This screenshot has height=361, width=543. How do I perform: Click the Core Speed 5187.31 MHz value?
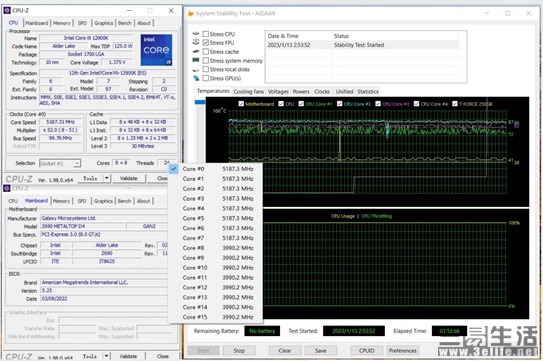60,122
